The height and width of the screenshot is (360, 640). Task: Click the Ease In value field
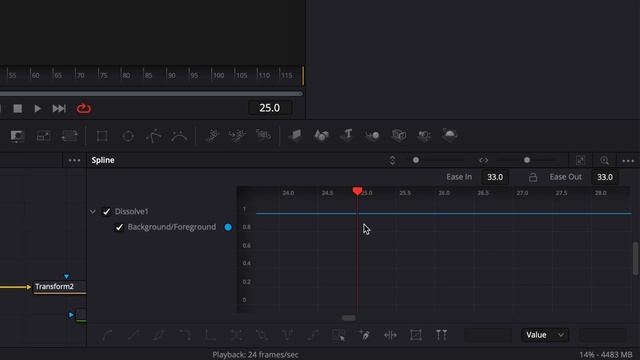point(495,177)
